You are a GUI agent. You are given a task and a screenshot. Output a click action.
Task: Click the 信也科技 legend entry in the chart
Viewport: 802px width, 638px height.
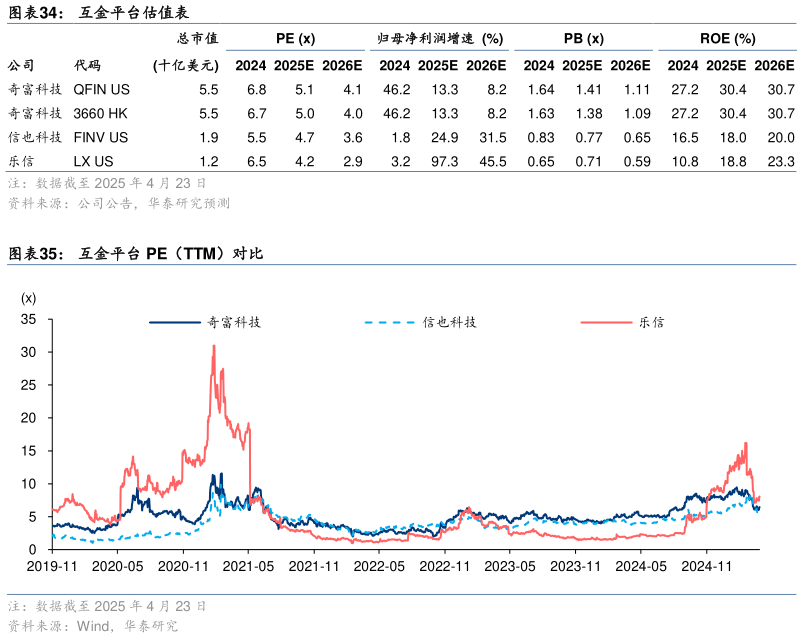click(450, 322)
